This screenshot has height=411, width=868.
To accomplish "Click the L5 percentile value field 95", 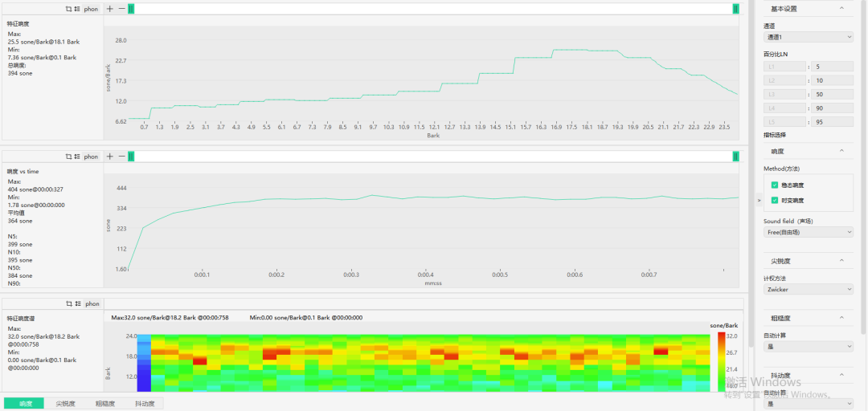I will pos(832,122).
